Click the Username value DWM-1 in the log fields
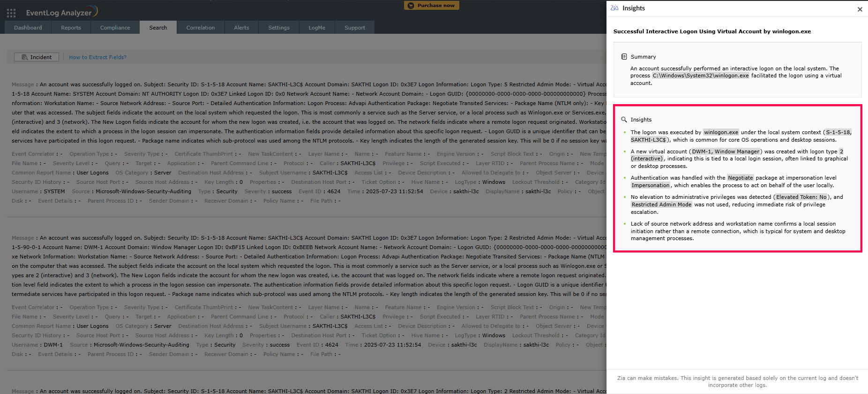868x394 pixels. click(53, 345)
